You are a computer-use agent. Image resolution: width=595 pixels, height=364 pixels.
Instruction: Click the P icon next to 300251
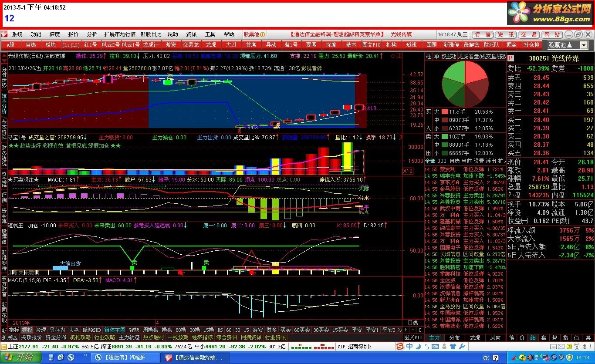[510, 58]
